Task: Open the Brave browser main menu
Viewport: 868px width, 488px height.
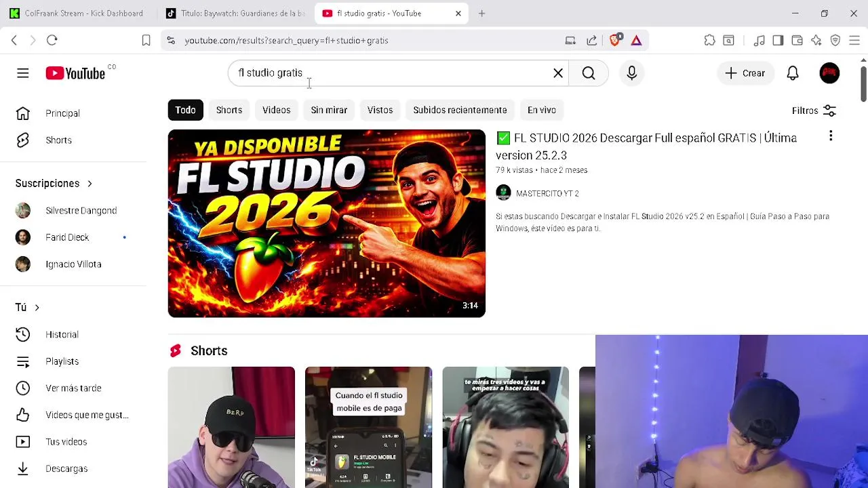Action: coord(854,41)
